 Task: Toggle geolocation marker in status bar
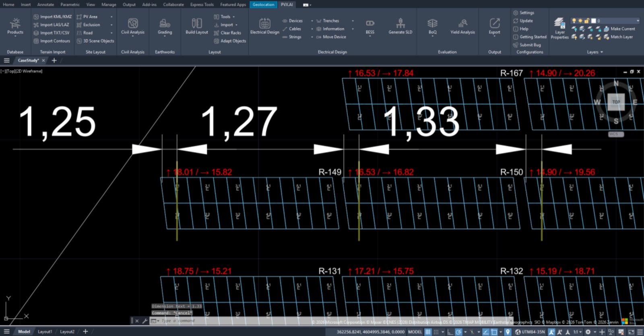[508, 332]
